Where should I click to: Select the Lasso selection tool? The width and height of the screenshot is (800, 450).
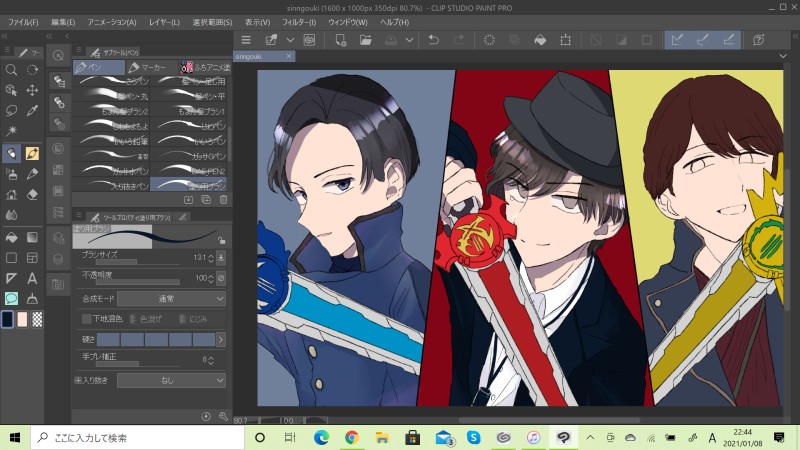(x=11, y=111)
